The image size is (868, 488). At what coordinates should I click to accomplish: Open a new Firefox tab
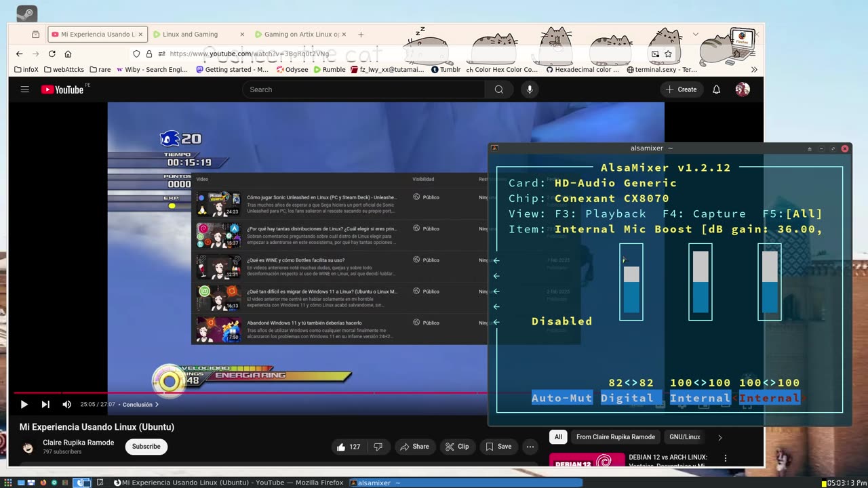pos(361,34)
